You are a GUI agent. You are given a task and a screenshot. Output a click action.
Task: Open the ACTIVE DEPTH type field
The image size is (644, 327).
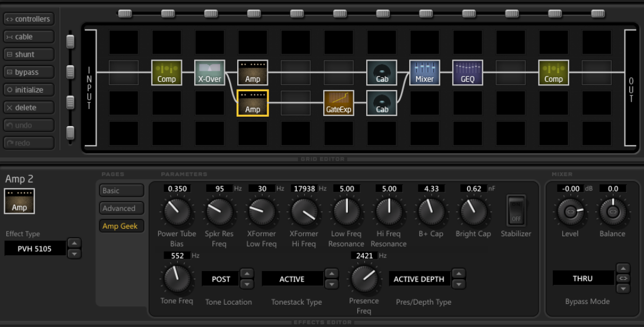click(419, 279)
